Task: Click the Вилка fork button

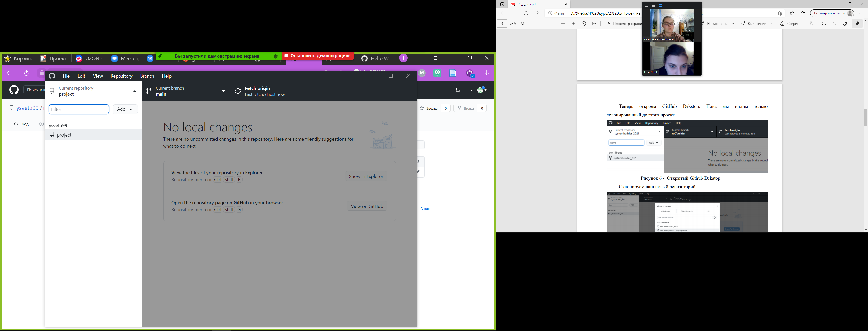Action: pyautogui.click(x=465, y=108)
